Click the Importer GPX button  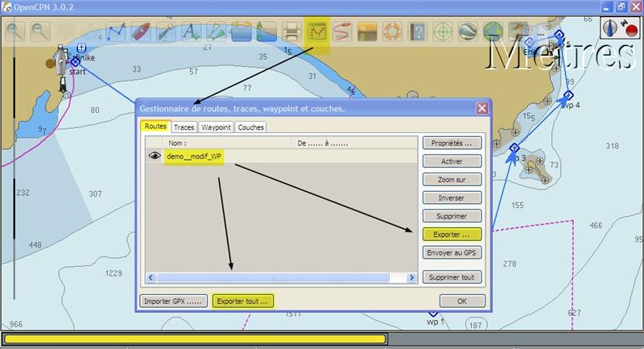[172, 301]
